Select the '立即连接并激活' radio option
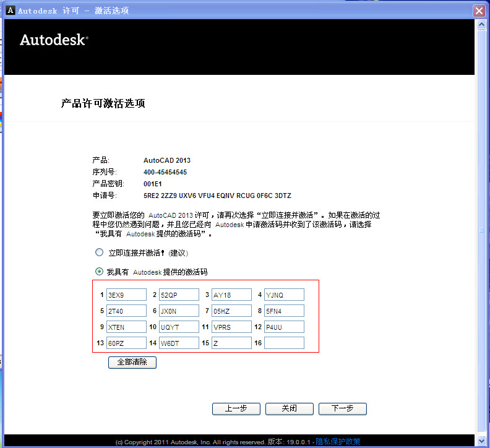490x448 pixels. point(99,252)
